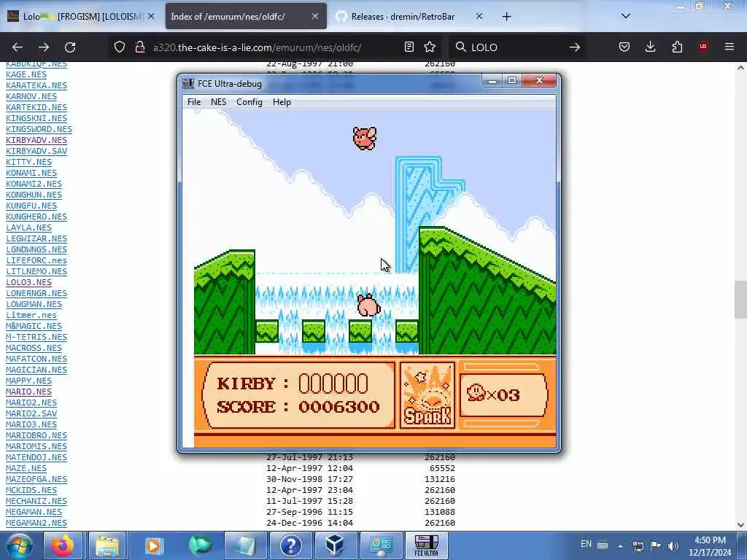The image size is (747, 560).
Task: Open the VirtualBox cube taskbar icon
Action: coord(334,545)
